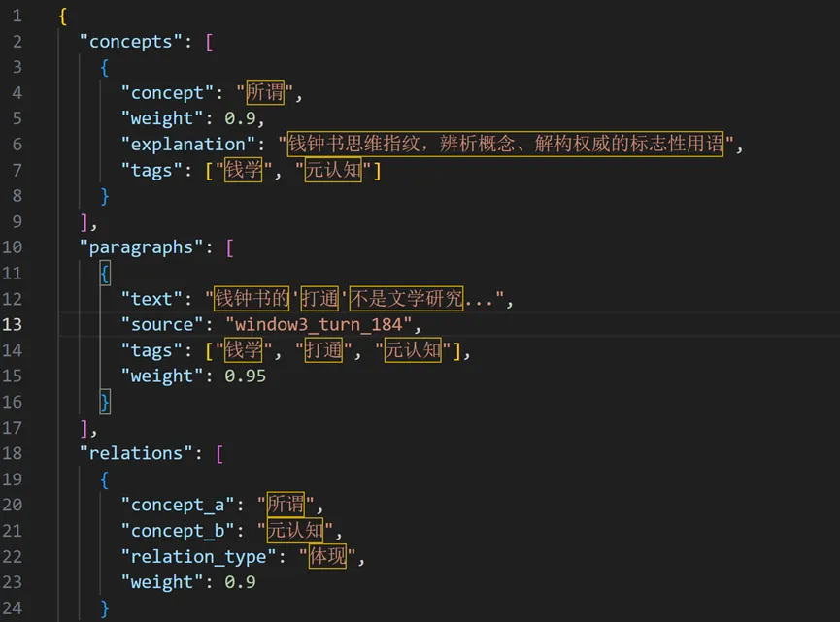Click the "window3_turn_184" string value
Screen dimensions: 840x622
pyautogui.click(x=319, y=325)
